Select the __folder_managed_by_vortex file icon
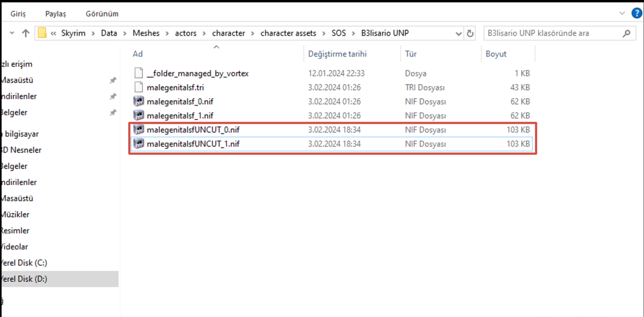644x317 pixels. pyautogui.click(x=138, y=73)
